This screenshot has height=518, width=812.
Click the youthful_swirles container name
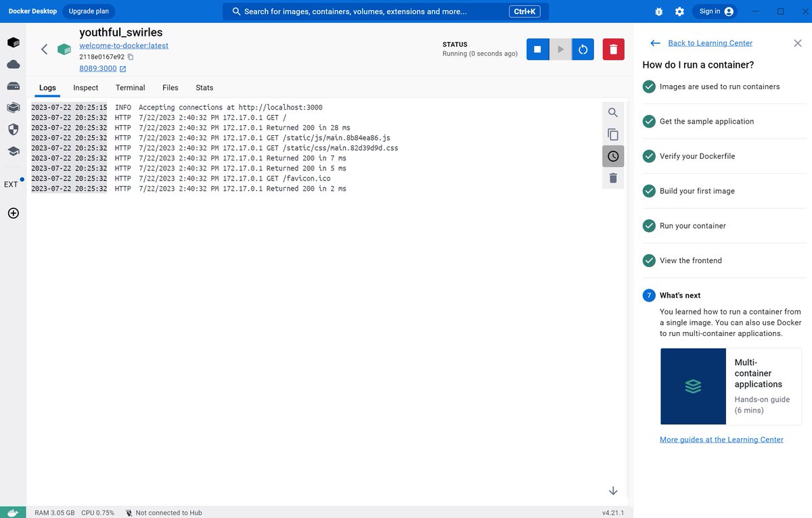point(120,32)
